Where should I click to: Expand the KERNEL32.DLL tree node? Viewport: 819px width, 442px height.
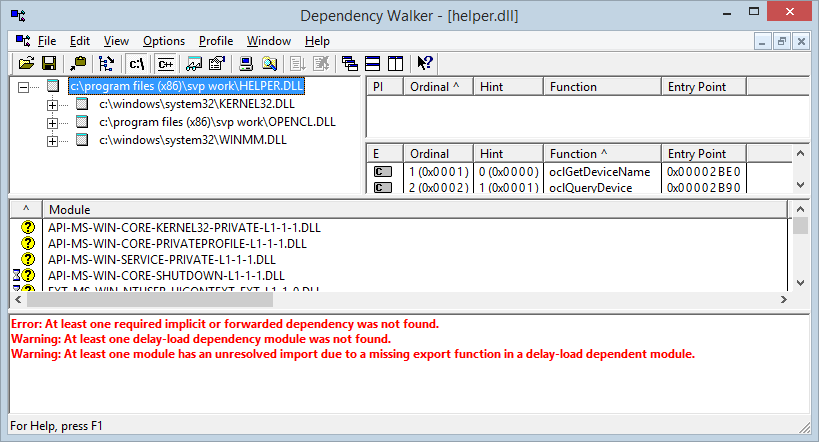click(52, 104)
